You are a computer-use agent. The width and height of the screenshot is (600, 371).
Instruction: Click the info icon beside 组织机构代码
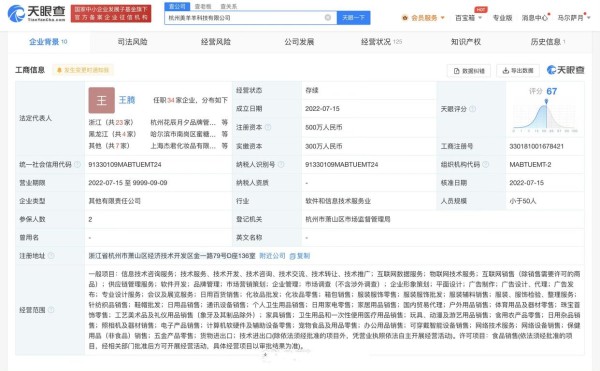(x=486, y=164)
